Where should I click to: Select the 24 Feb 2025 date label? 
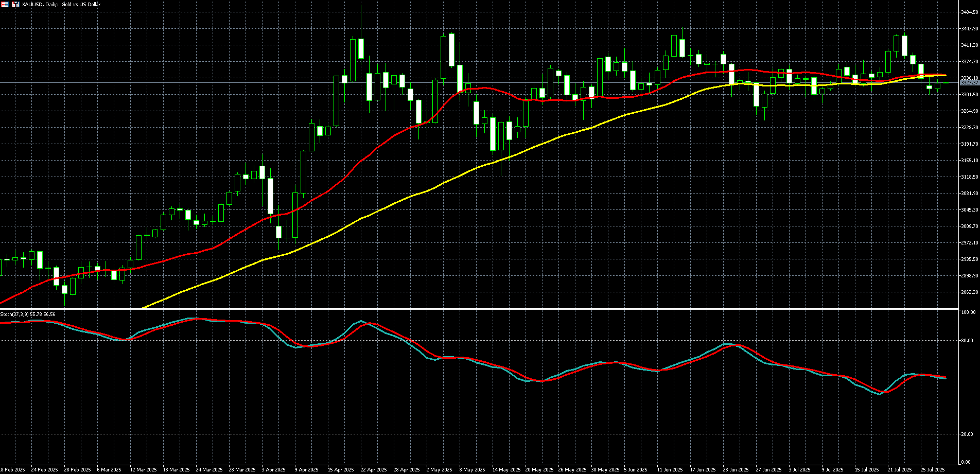(x=44, y=470)
